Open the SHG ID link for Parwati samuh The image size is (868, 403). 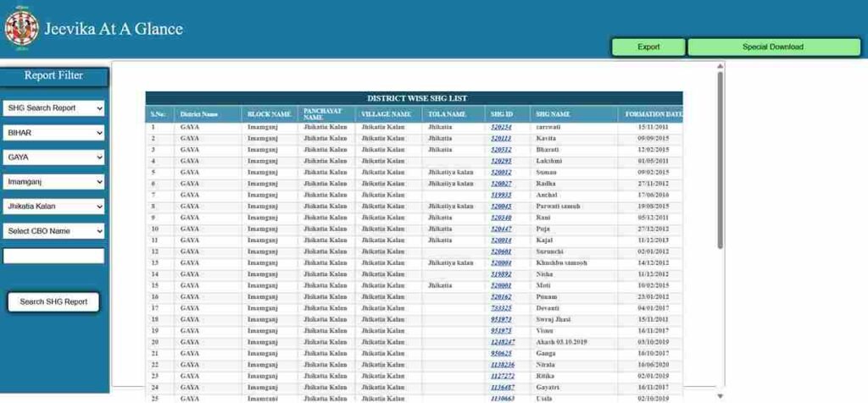coord(501,207)
